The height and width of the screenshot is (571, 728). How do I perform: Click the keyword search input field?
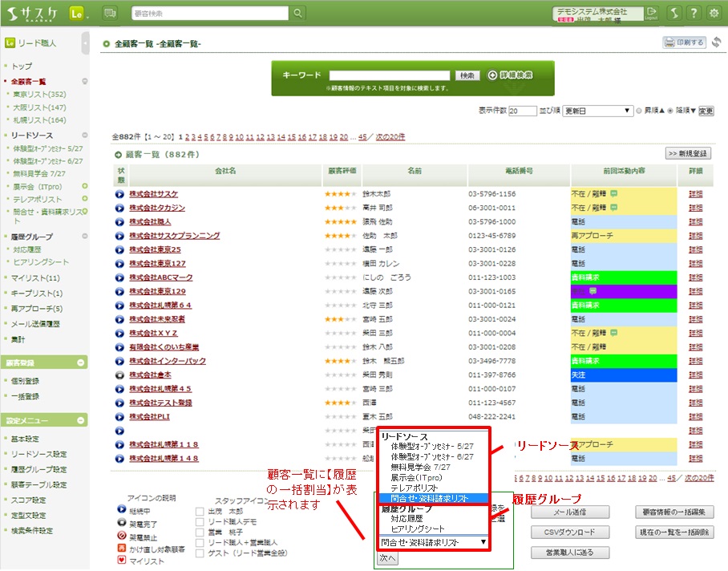390,75
